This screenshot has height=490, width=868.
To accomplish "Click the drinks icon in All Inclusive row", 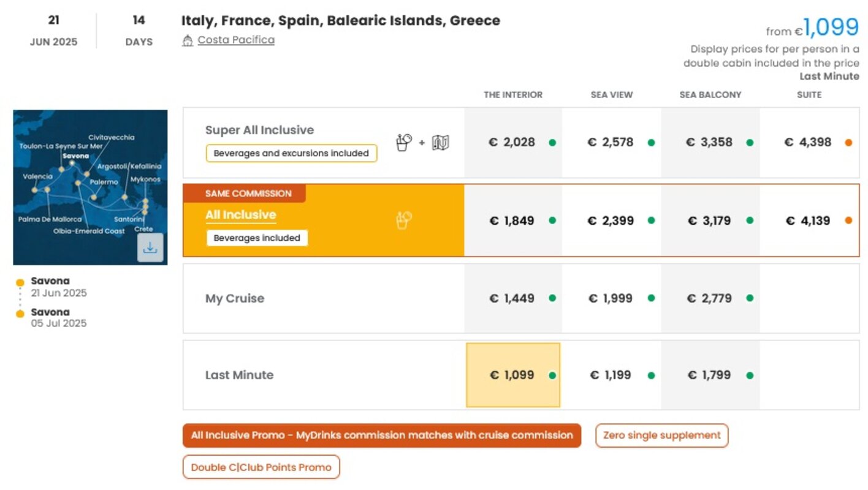I will coord(404,221).
